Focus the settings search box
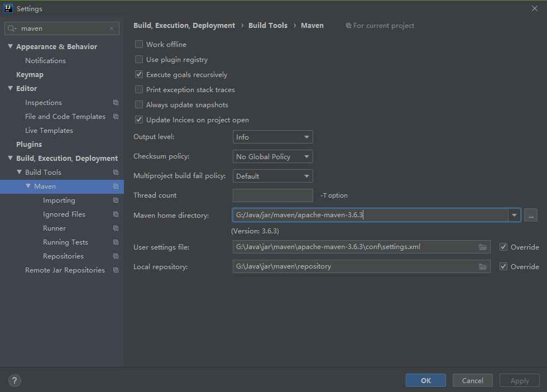 (62, 28)
